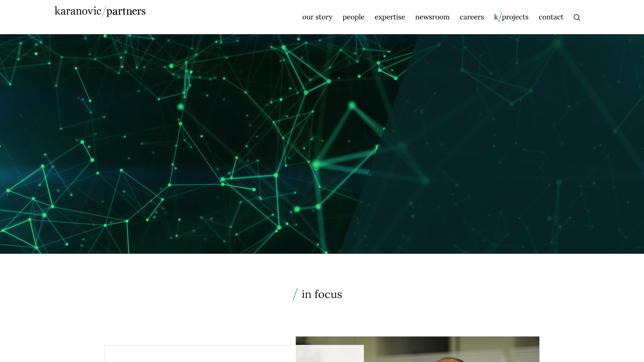644x362 pixels.
Task: Click the word karanovic in the logo
Action: pos(78,11)
